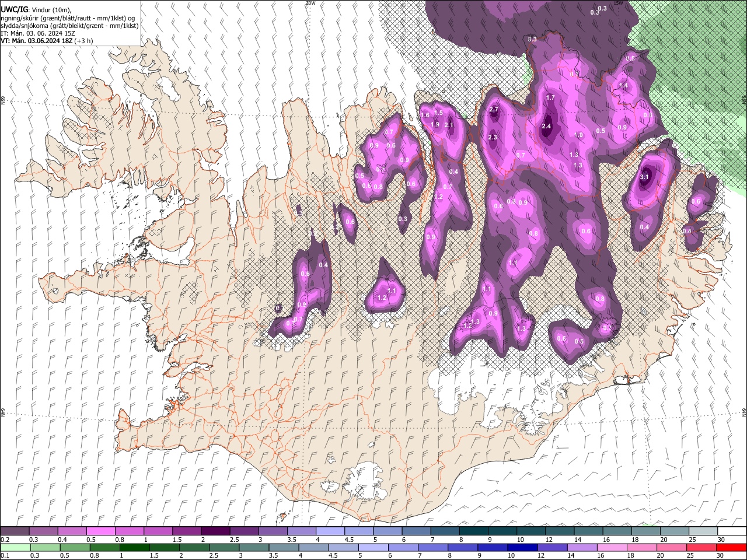The height and width of the screenshot is (560, 747).
Task: Pick the light pink swatch labeled 16, rain scale
Action: tap(612, 547)
